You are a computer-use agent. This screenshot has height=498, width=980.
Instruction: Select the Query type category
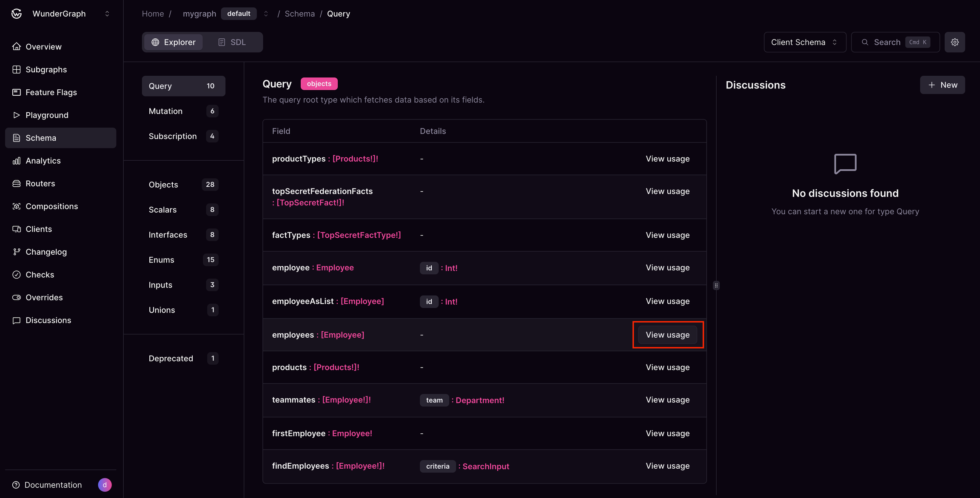click(x=183, y=86)
